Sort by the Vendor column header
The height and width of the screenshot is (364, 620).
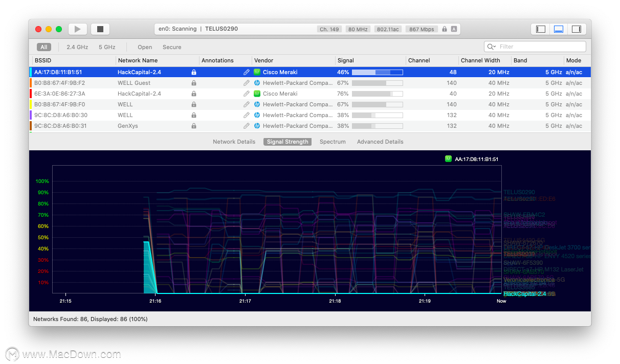(294, 60)
